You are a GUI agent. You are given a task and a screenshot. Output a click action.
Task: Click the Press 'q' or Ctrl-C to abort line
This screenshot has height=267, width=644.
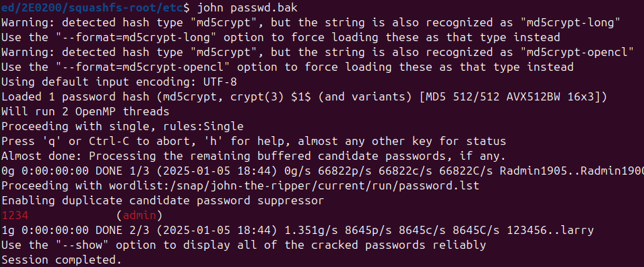coord(253,142)
